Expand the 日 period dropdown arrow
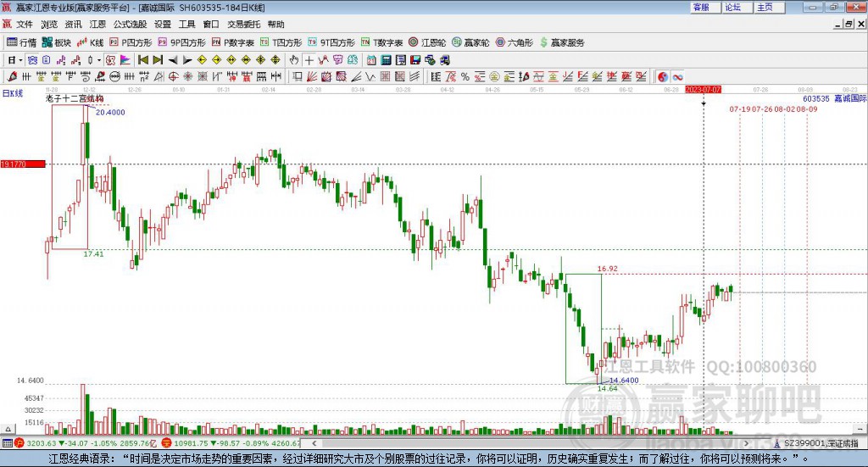The image size is (868, 467). (20, 60)
